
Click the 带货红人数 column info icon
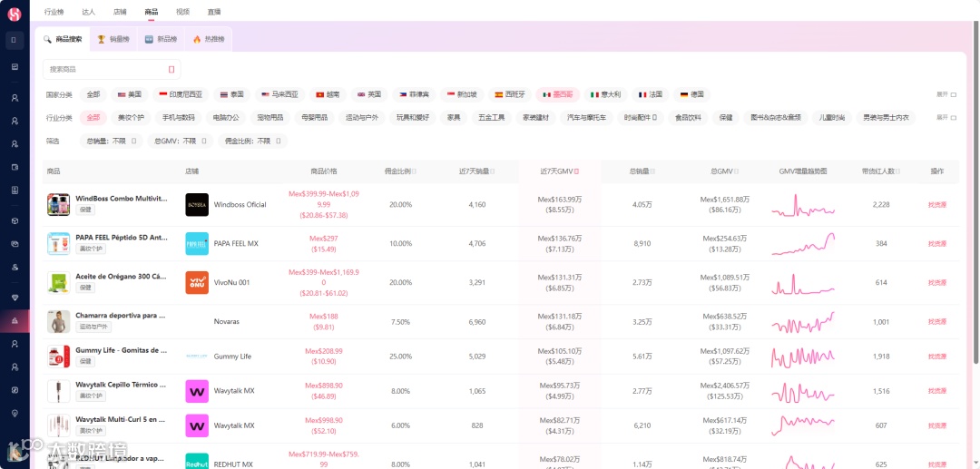pyautogui.click(x=898, y=171)
